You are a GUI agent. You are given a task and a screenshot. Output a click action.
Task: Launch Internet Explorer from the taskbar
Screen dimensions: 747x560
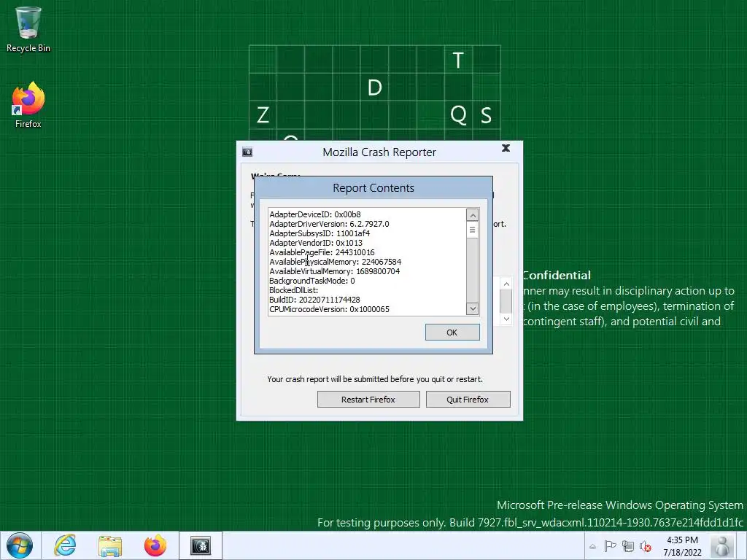click(x=65, y=545)
